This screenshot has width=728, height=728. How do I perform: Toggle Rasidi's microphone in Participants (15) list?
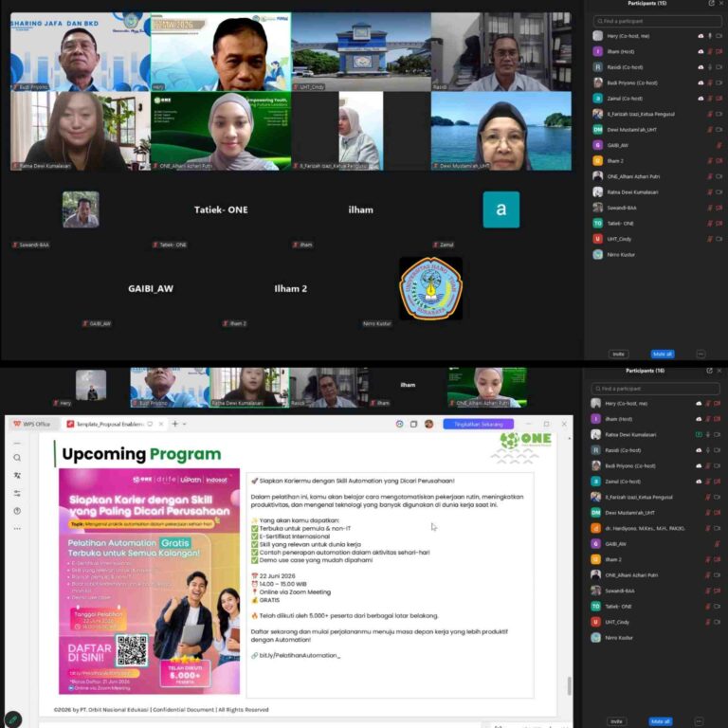(709, 67)
